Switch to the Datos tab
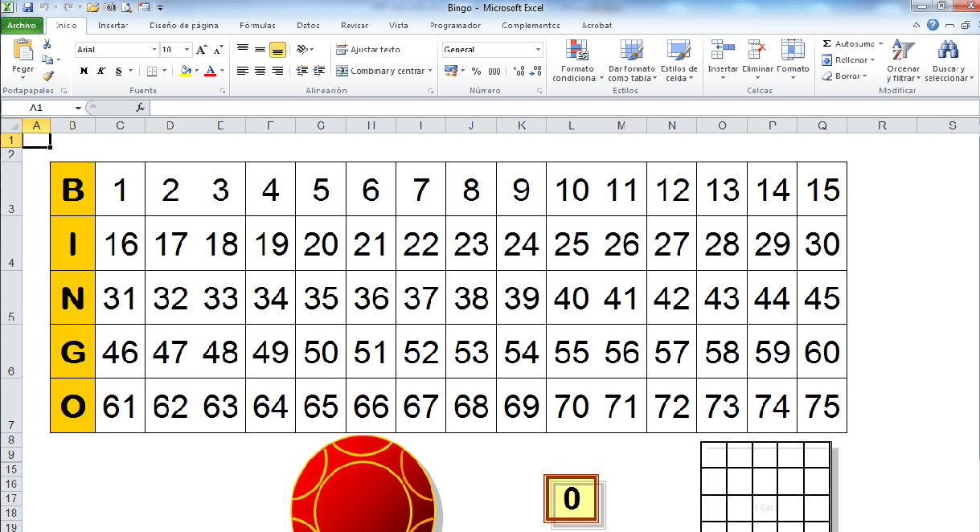Image resolution: width=980 pixels, height=532 pixels. click(308, 25)
